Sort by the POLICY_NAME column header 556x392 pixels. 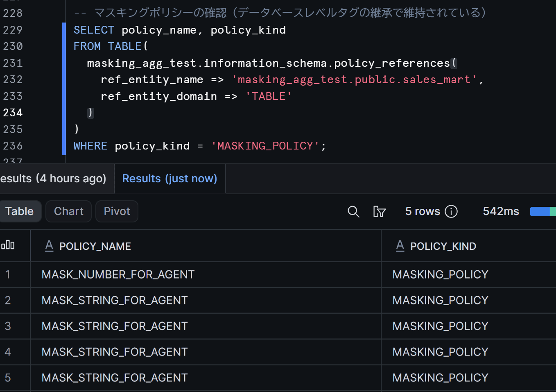(x=95, y=246)
